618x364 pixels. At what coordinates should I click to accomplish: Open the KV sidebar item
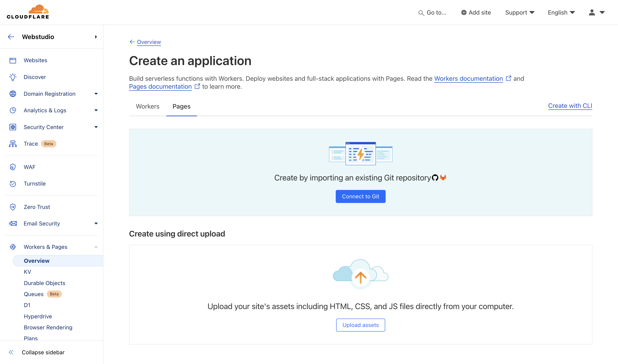[27, 272]
